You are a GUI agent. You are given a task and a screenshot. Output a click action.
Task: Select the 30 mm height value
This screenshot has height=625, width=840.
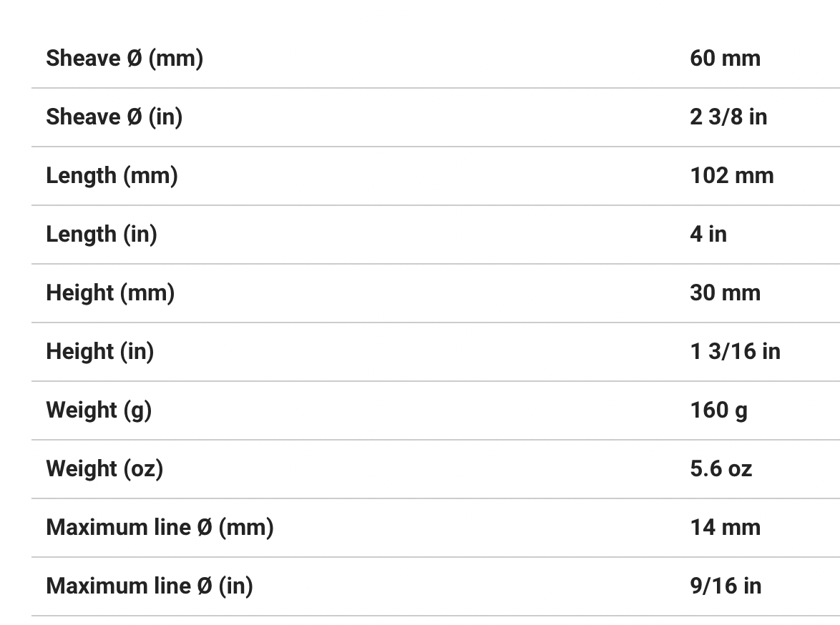pyautogui.click(x=725, y=293)
